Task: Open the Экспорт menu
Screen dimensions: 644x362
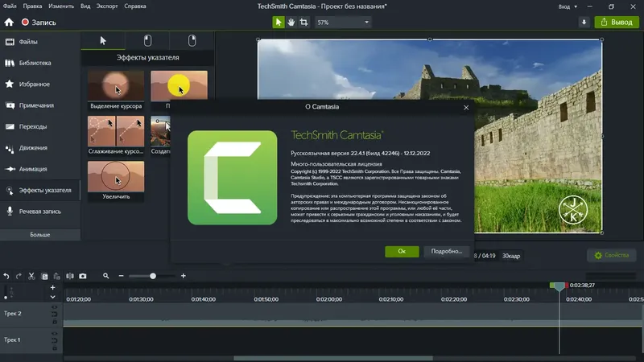Action: pyautogui.click(x=107, y=6)
